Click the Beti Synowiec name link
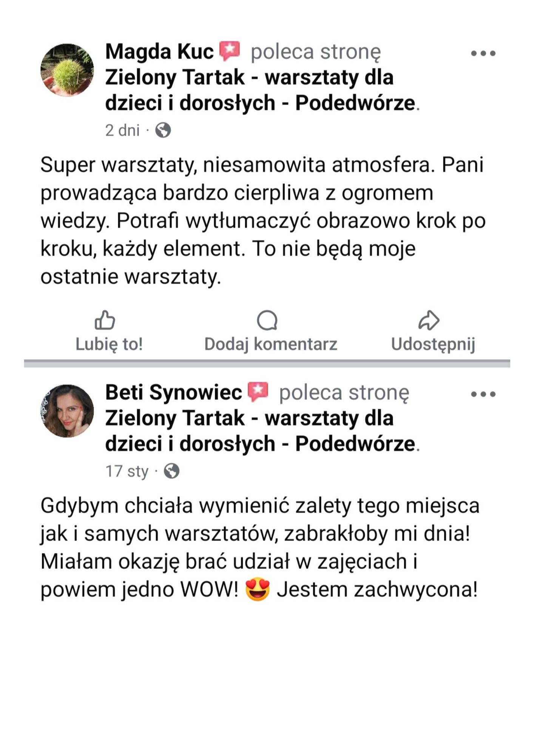Image resolution: width=534 pixels, height=756 pixels. 173,392
